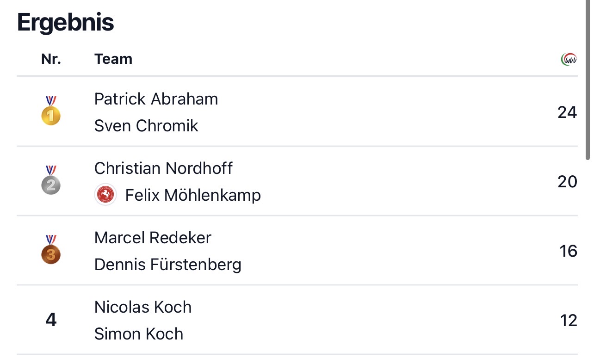The height and width of the screenshot is (364, 594).
Task: Click the silver second-place medal icon
Action: pos(51,181)
